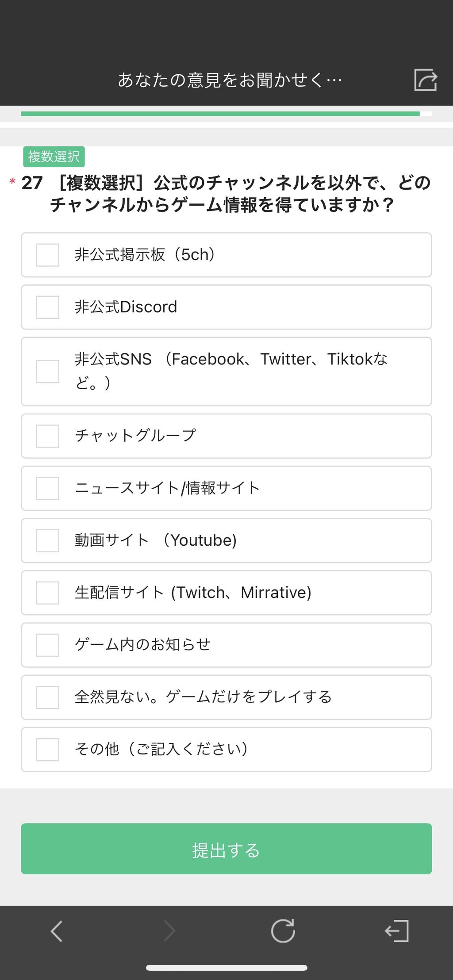Screen dimensions: 453x980
Task: Check the チャットグループ option
Action: point(47,436)
